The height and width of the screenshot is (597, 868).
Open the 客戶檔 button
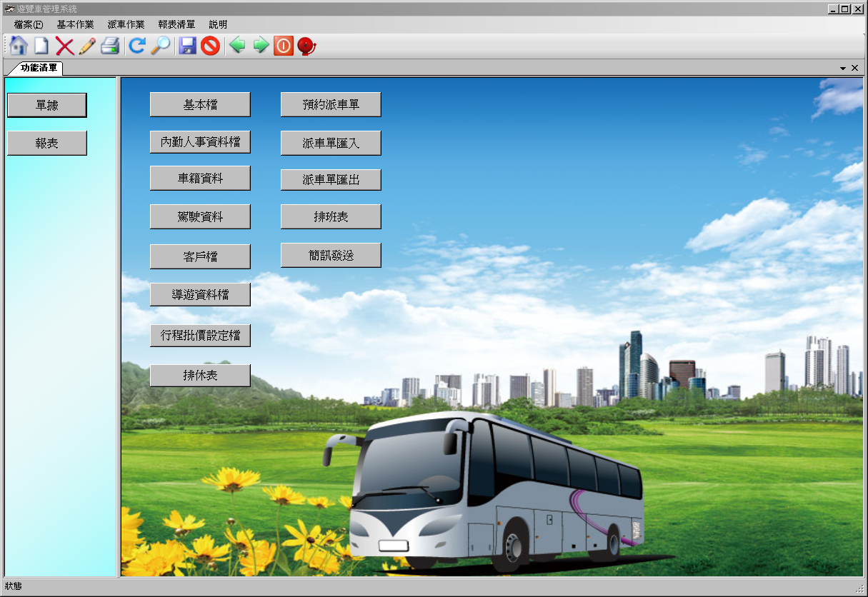tap(200, 256)
